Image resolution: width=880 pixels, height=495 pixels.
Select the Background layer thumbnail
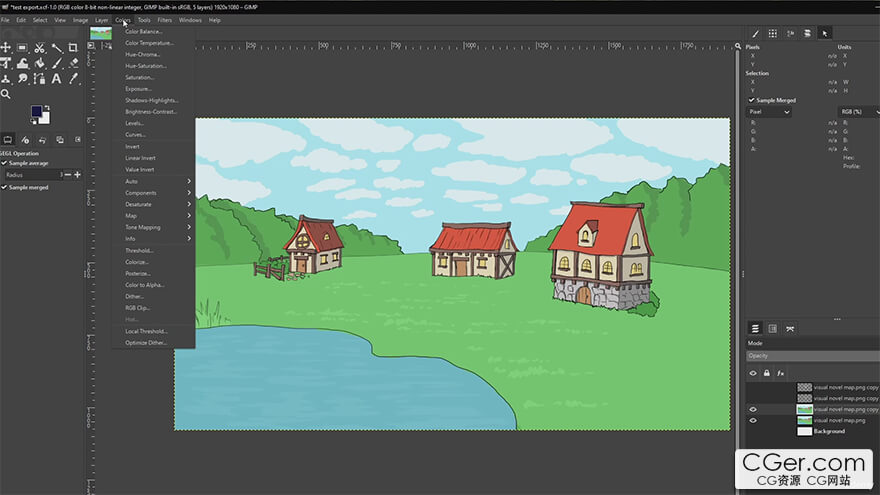click(x=805, y=432)
